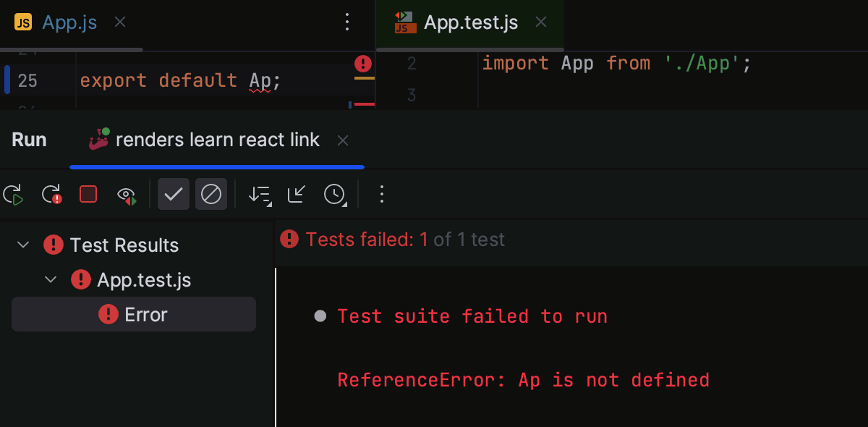Switch to the App.js editor tab
Image resolution: width=868 pixels, height=427 pixels.
pyautogui.click(x=67, y=22)
